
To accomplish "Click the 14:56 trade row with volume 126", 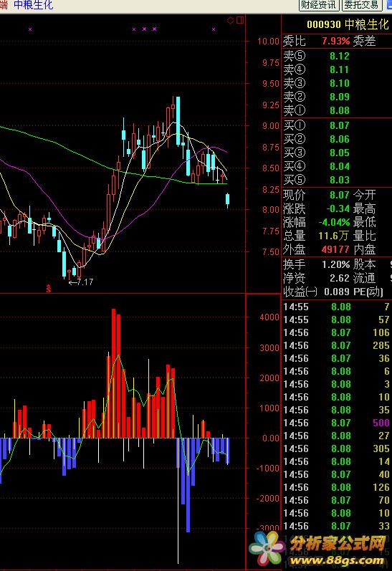I will [337, 487].
